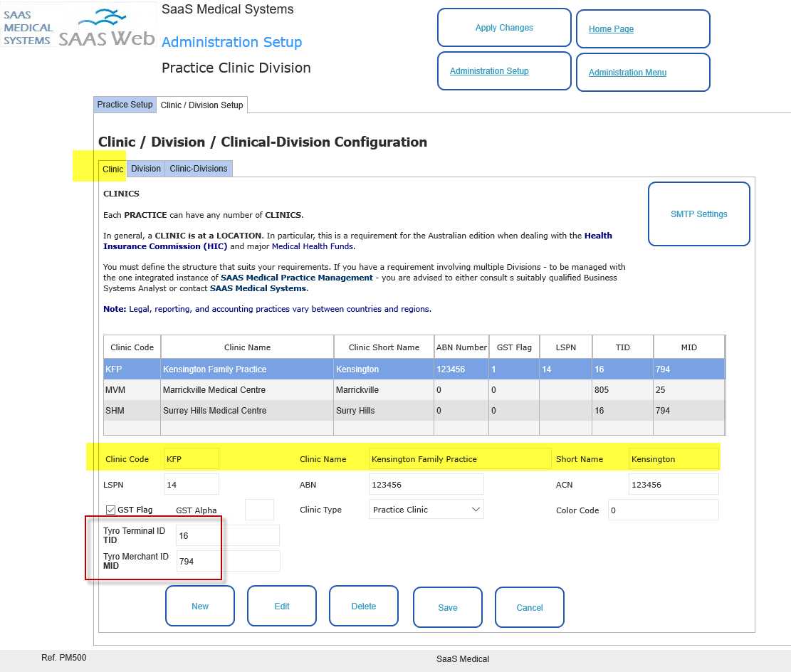Click the LSPN column header
The height and width of the screenshot is (672, 791).
coord(565,347)
